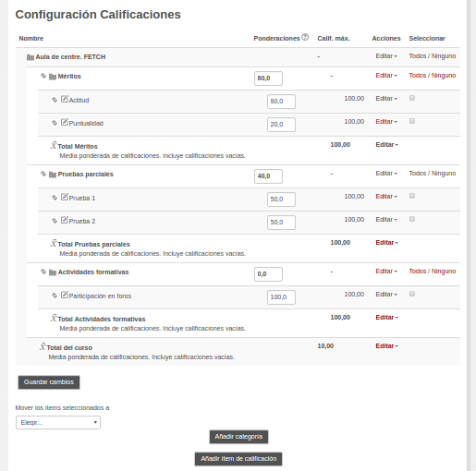Click the folder icon of Aula de centre. FETCH
Screen dimensions: 476x471
click(x=31, y=57)
